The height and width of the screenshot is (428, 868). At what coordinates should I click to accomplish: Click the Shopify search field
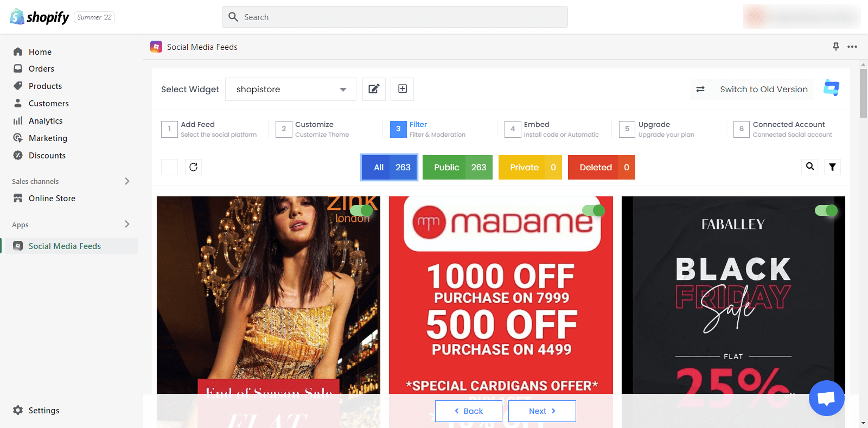pos(395,17)
